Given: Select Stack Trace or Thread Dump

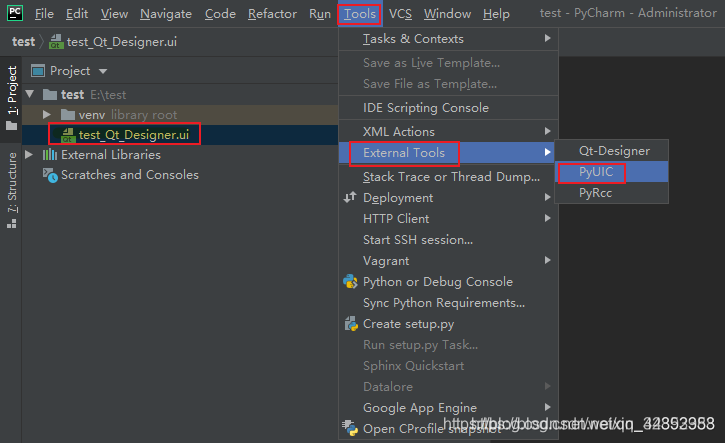Looking at the screenshot, I should tap(449, 177).
